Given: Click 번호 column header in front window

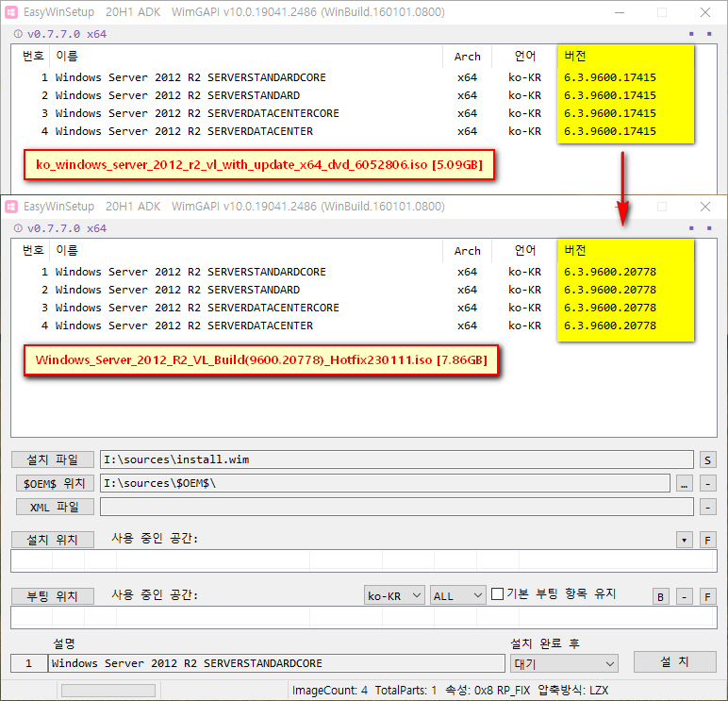Looking at the screenshot, I should (32, 250).
